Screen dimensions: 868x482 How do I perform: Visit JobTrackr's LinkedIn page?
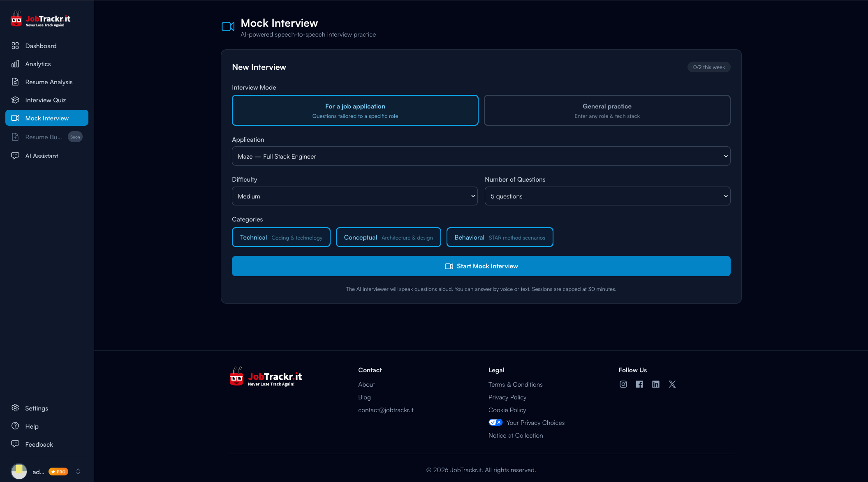pos(656,384)
